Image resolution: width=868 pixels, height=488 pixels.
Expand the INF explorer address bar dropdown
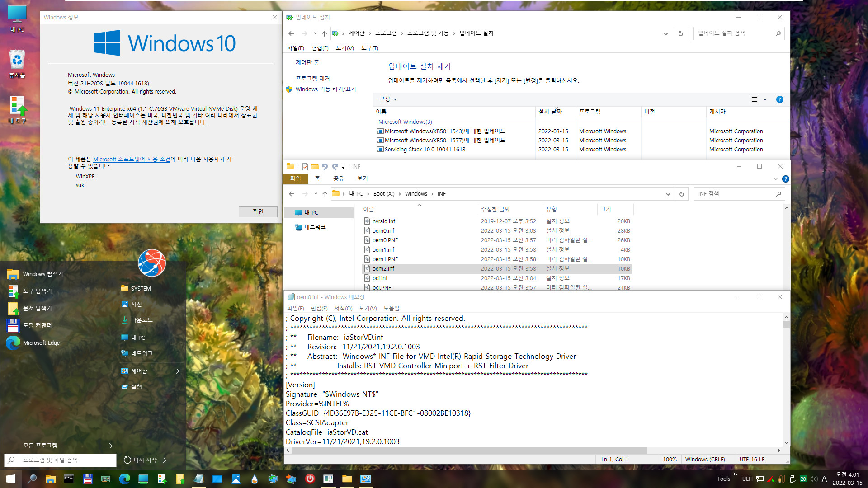coord(668,194)
